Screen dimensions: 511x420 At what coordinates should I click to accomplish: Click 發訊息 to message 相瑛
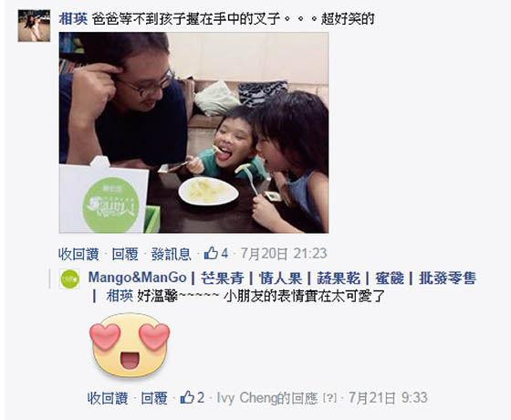pyautogui.click(x=172, y=254)
